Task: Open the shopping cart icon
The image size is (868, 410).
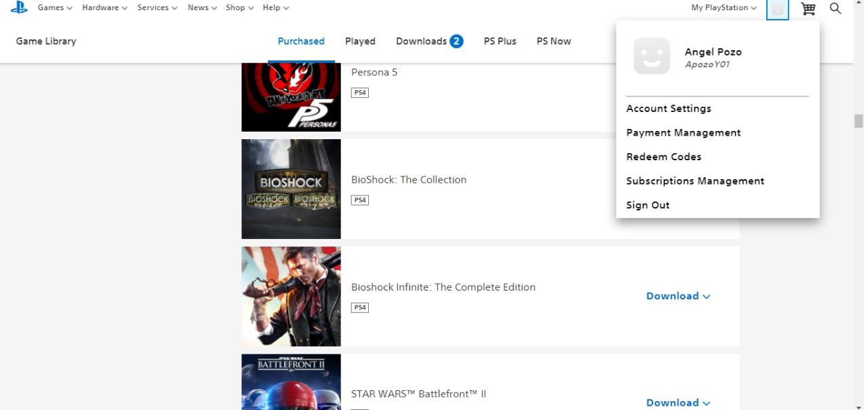Action: tap(808, 8)
